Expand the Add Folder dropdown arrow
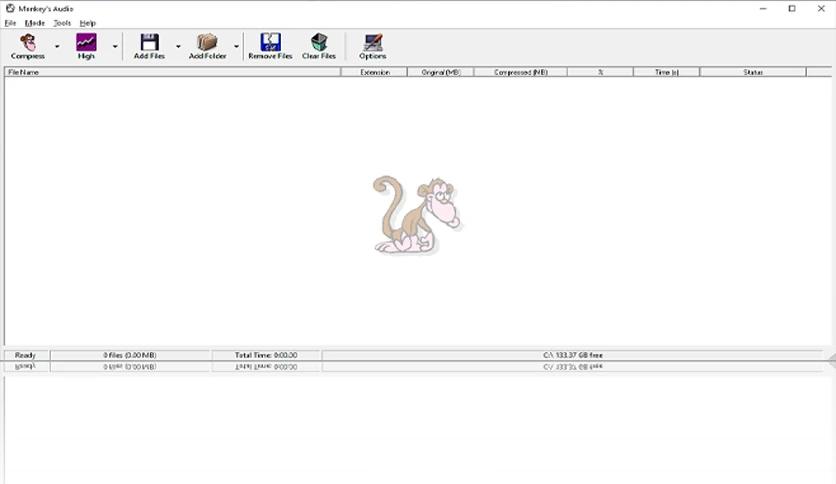 coord(236,46)
